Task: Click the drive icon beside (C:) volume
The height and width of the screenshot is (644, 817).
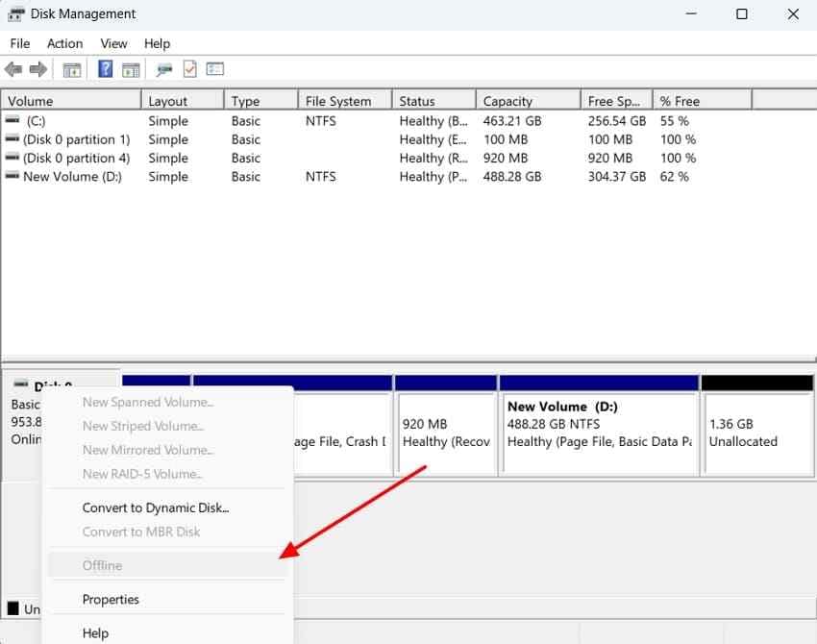Action: point(12,120)
